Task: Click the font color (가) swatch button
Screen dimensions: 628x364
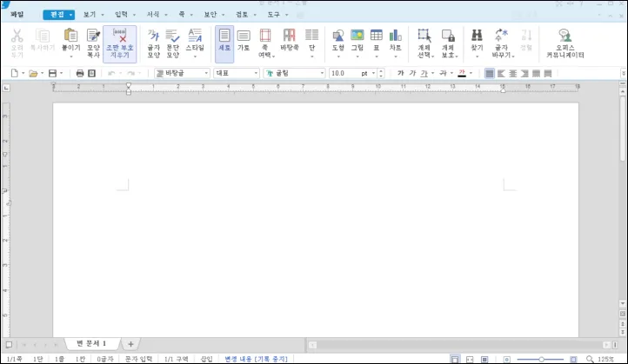Action: pos(462,73)
